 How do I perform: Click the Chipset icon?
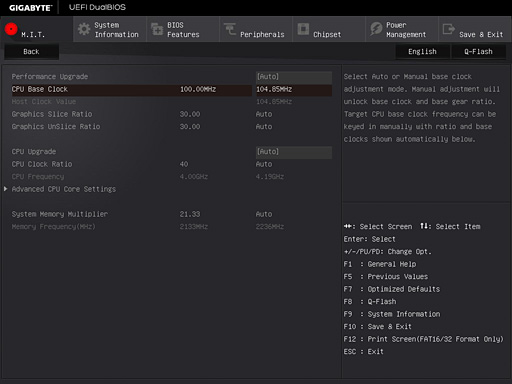point(303,29)
